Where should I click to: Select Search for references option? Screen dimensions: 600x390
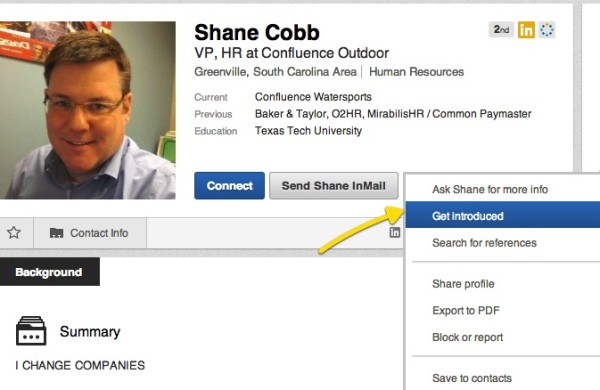click(x=484, y=243)
